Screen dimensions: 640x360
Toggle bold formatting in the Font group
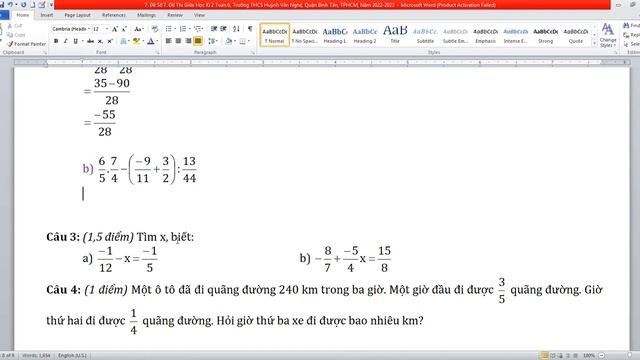tap(56, 41)
